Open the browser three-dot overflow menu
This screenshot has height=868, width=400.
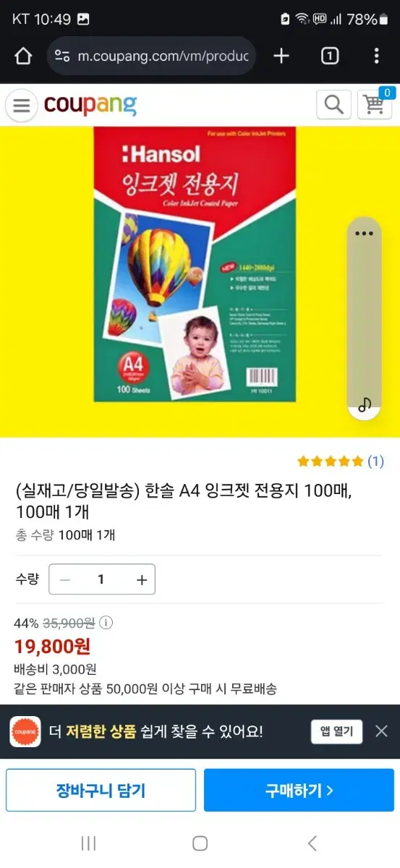(x=376, y=56)
